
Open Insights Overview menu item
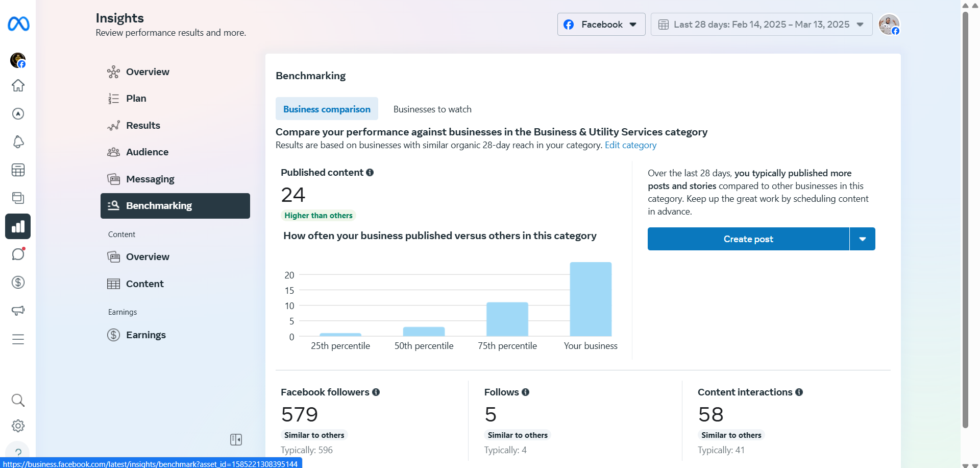click(175, 72)
